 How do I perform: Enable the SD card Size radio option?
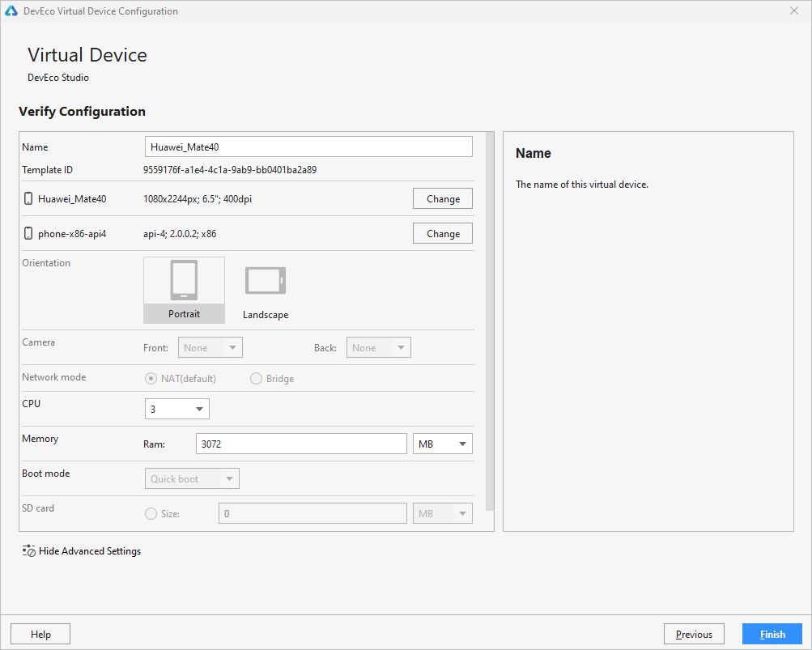click(151, 513)
